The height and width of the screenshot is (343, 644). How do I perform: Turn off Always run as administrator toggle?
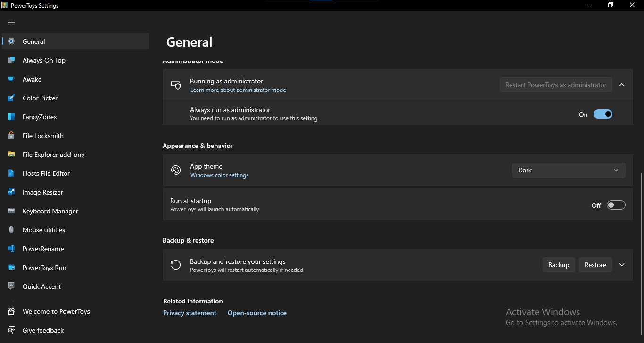pyautogui.click(x=603, y=114)
